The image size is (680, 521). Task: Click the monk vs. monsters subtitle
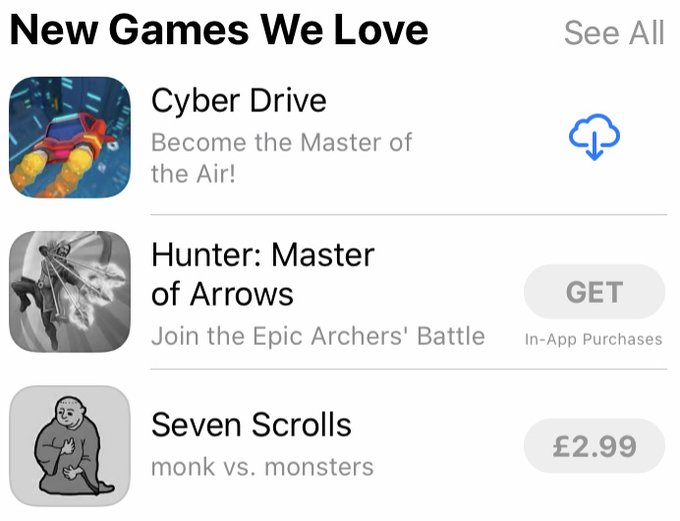pos(262,467)
